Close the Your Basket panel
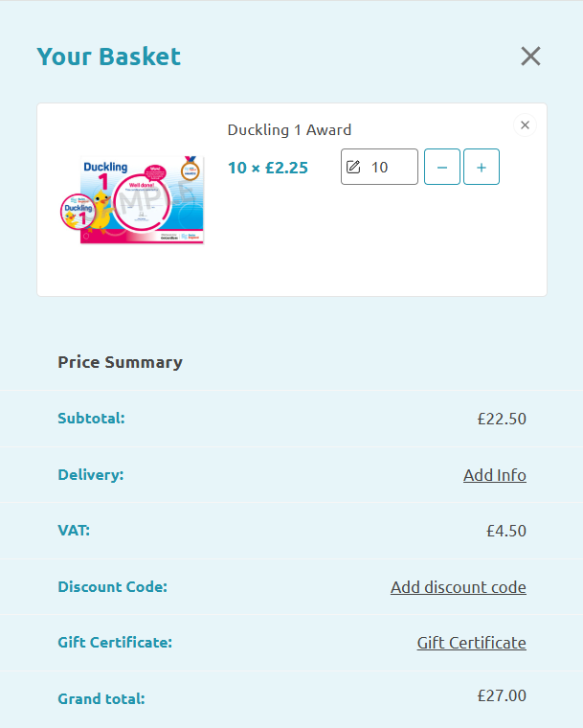583x728 pixels. pos(530,57)
